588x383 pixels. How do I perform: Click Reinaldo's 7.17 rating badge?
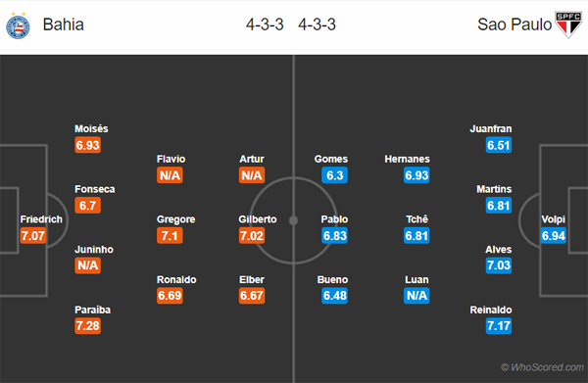tap(499, 325)
